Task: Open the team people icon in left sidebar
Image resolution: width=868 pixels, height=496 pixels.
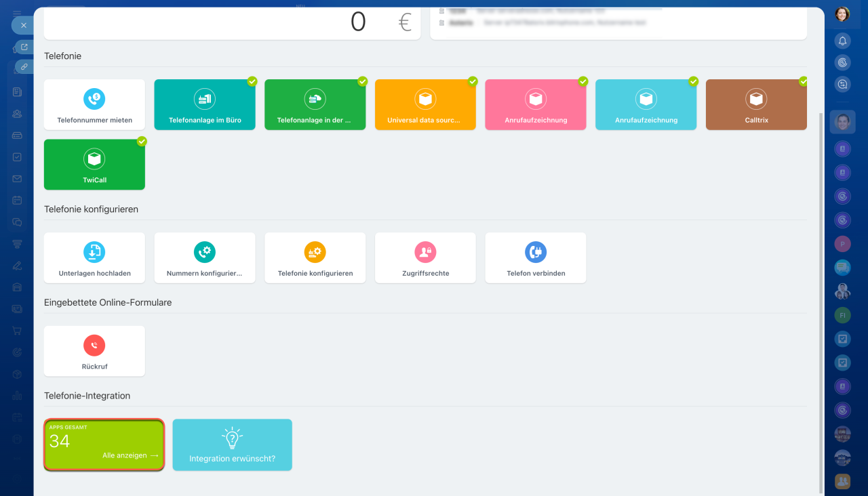Action: [17, 113]
